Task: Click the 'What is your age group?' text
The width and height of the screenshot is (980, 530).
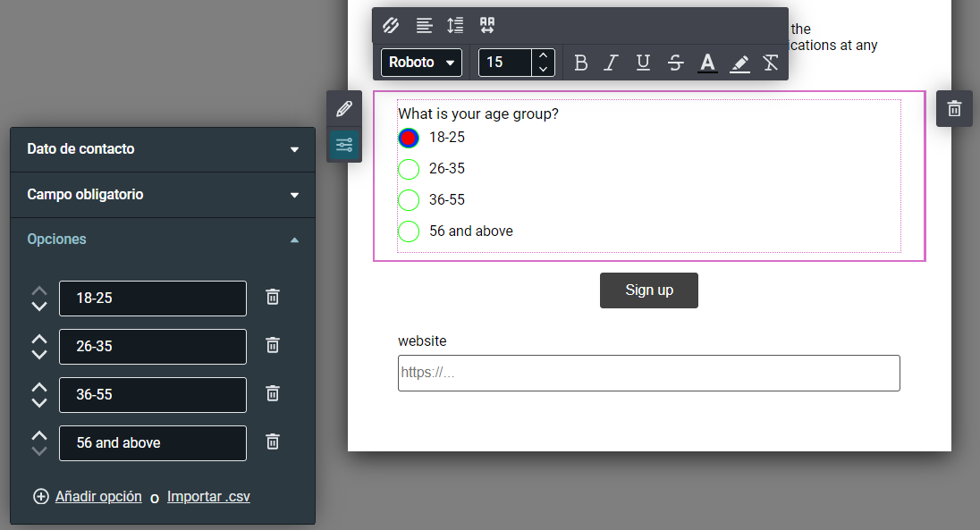Action: click(478, 114)
